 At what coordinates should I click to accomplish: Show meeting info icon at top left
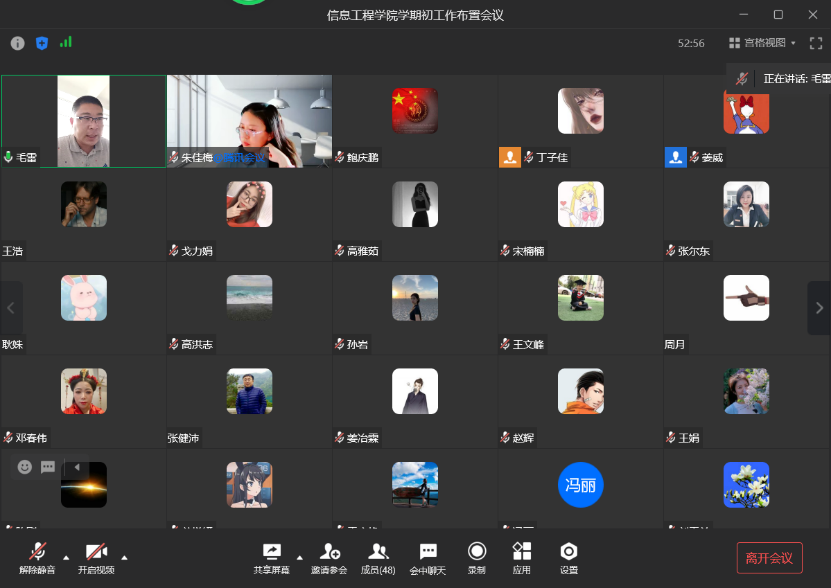pyautogui.click(x=17, y=43)
